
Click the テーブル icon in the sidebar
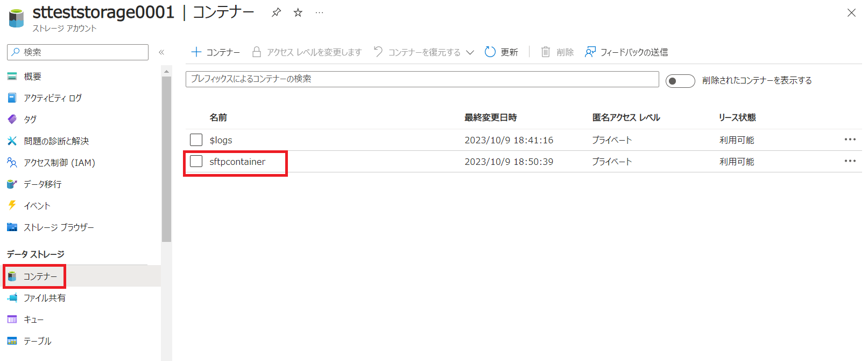click(12, 341)
